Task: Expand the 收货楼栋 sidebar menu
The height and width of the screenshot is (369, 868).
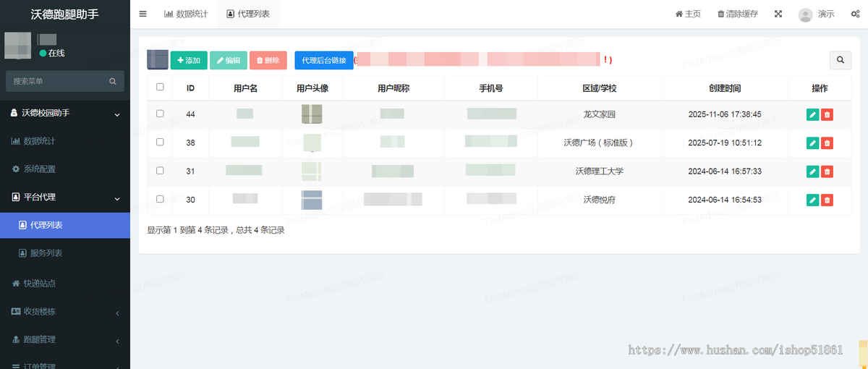Action: click(65, 312)
